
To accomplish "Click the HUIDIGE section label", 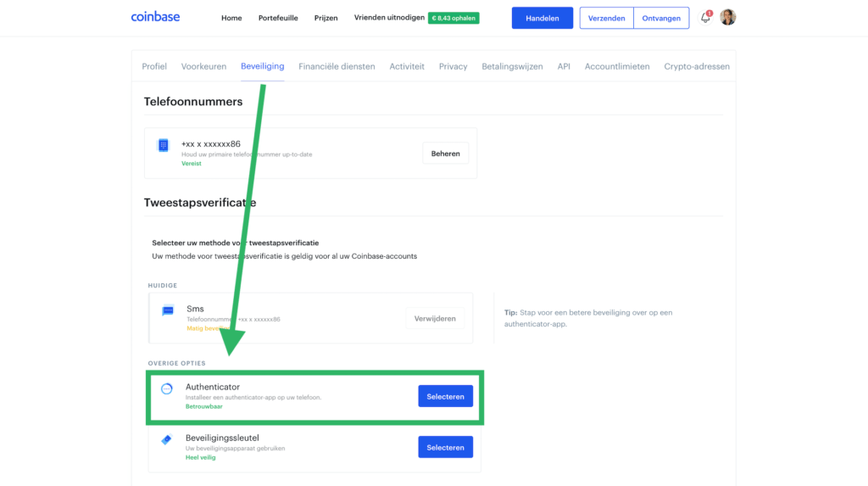I will pos(162,285).
